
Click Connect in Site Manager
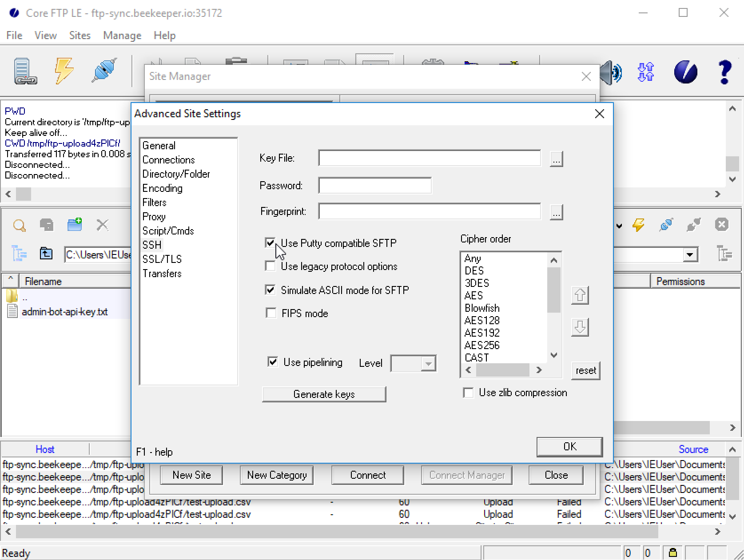click(368, 475)
